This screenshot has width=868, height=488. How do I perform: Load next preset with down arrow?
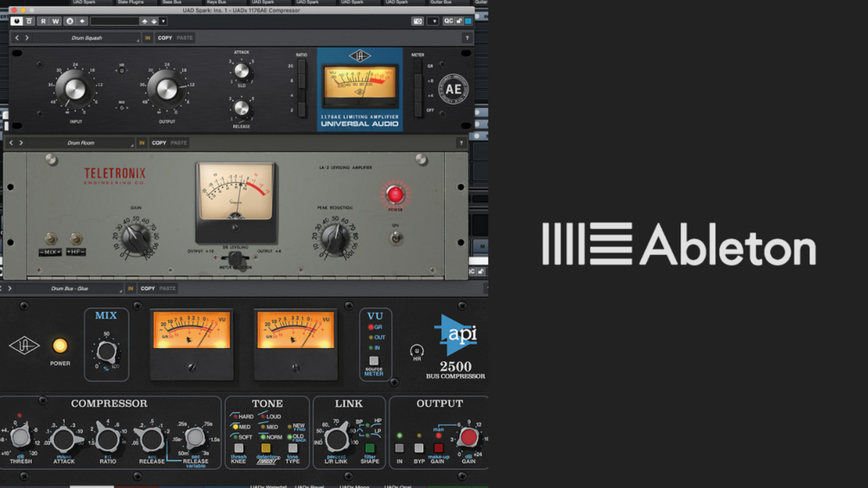[x=154, y=21]
